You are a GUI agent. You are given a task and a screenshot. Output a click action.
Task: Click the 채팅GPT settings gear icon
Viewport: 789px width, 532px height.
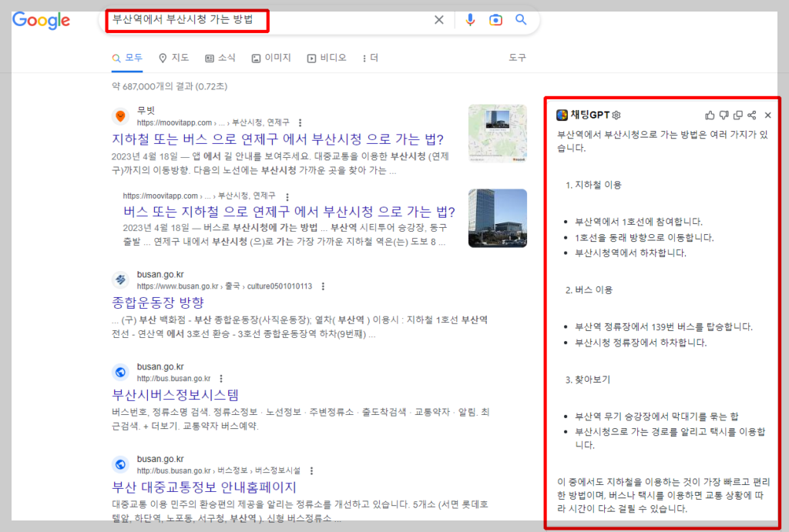coord(617,115)
